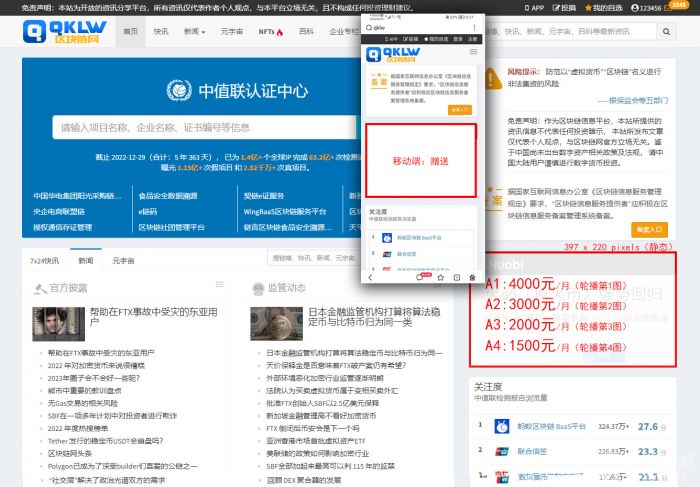Tap the home icon in mobile bottom bar

click(472, 277)
